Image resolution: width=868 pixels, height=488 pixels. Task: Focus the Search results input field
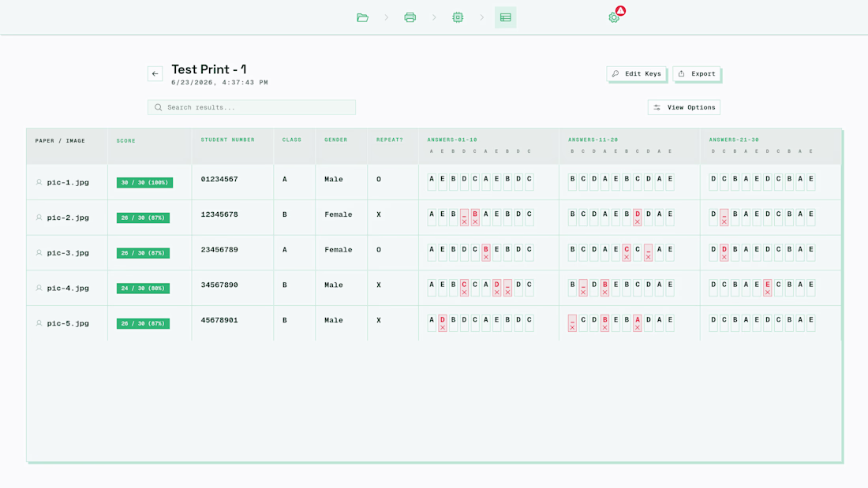click(252, 107)
